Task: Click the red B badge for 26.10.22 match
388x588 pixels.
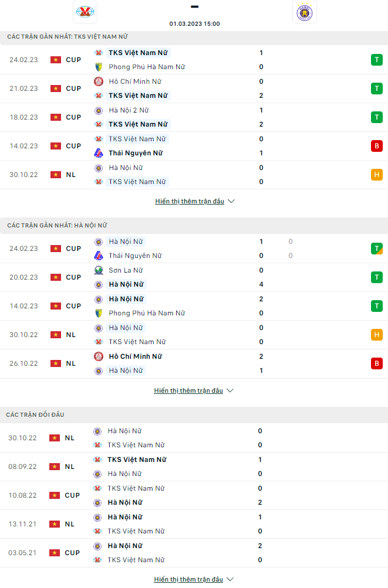Action: pos(376,363)
